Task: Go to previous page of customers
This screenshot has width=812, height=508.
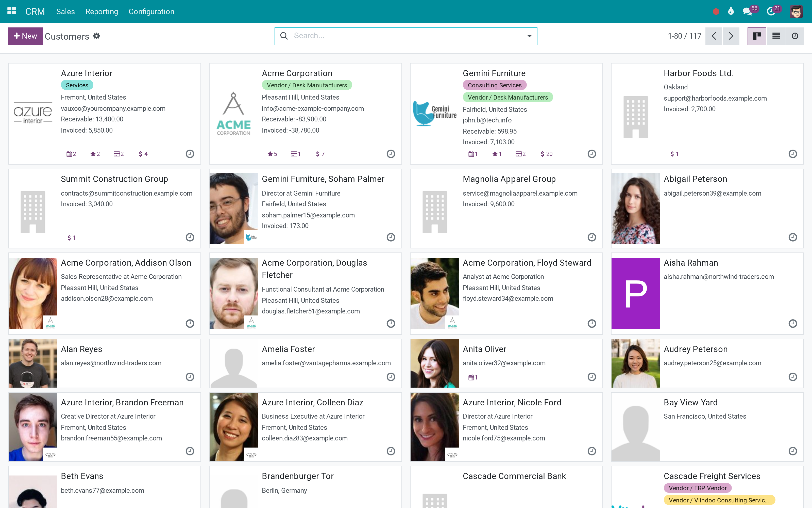Action: tap(714, 36)
